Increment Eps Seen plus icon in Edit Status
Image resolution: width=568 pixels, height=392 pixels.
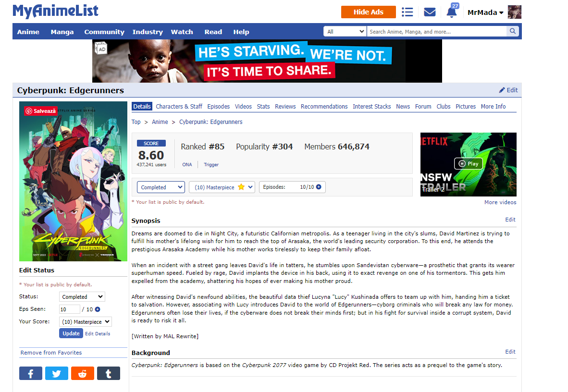[x=98, y=309]
